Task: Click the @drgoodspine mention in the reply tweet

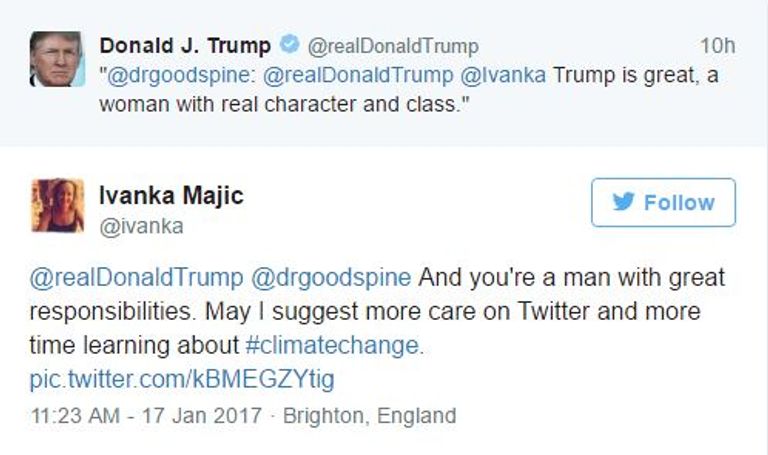Action: pos(330,277)
